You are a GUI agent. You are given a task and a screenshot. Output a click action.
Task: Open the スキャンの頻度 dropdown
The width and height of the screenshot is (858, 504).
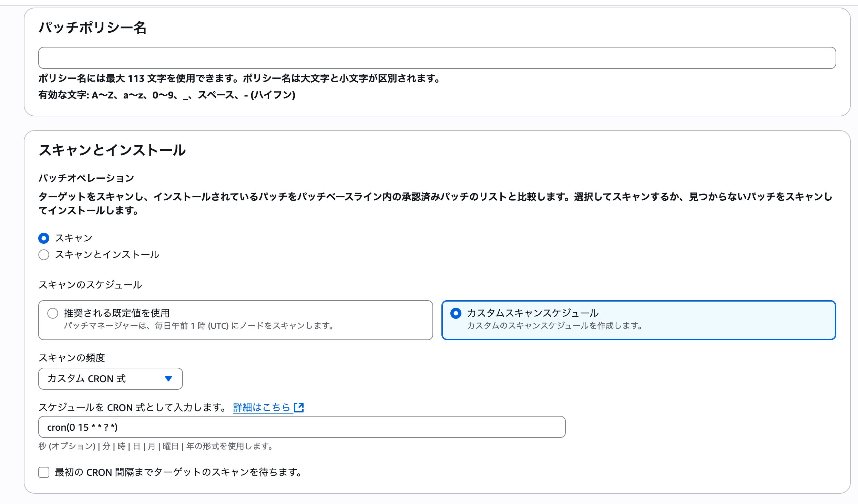[110, 379]
